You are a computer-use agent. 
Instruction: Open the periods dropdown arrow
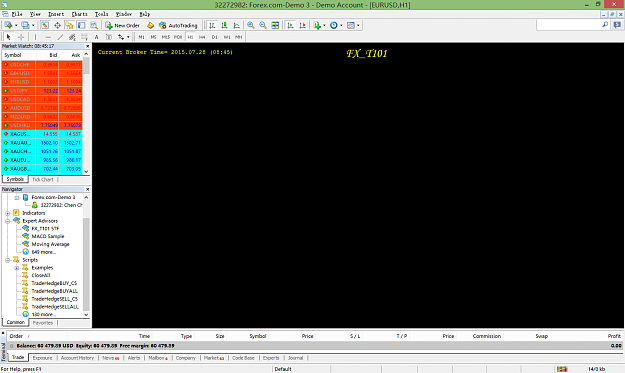coord(341,25)
